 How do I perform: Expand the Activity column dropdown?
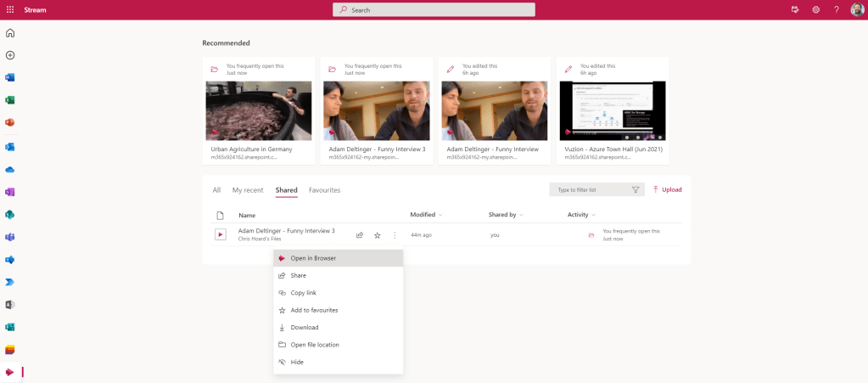[593, 215]
